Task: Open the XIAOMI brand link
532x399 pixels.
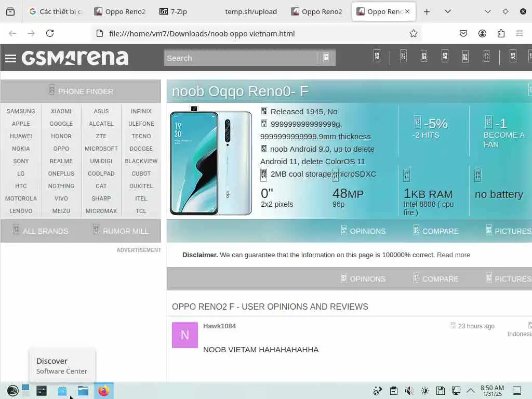Action: (x=61, y=111)
